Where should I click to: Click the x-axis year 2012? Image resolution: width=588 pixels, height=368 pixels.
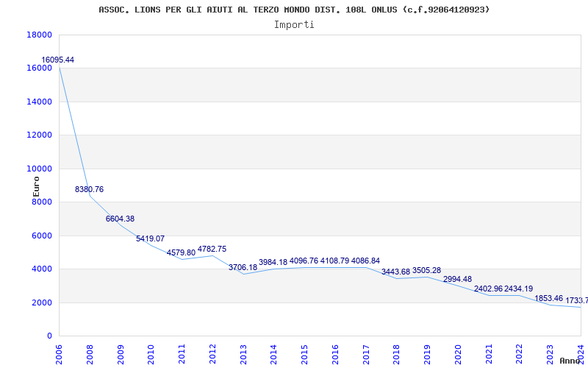pos(212,354)
